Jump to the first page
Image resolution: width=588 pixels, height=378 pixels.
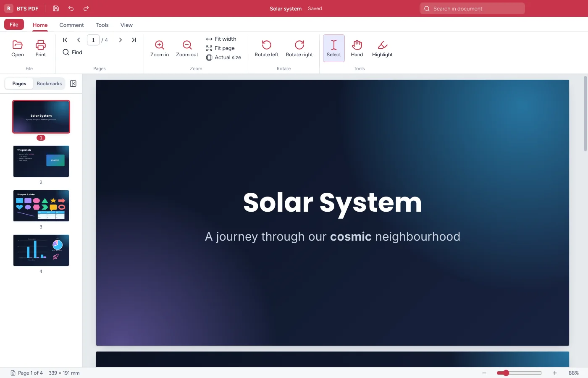(65, 40)
